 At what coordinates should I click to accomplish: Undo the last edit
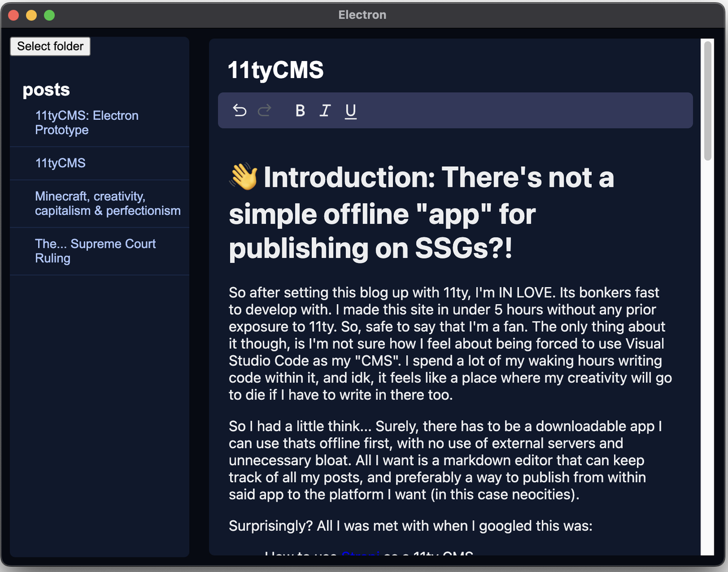pos(240,110)
